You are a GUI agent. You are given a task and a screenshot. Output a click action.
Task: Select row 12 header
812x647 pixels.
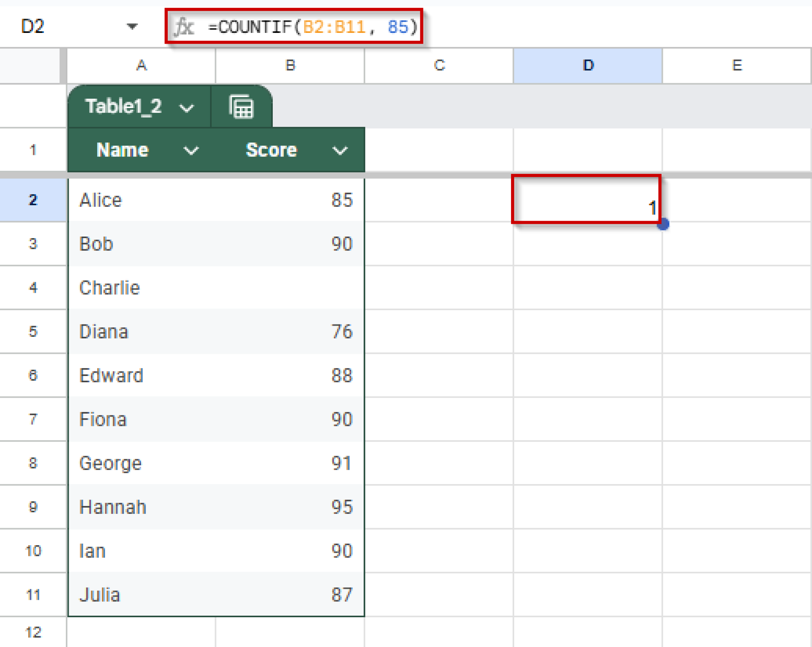tap(33, 632)
